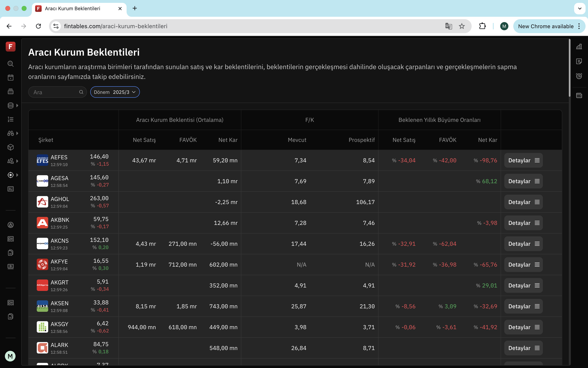Viewport: 588px width, 368px height.
Task: Open the Chrome profile M avatar
Action: 504,26
